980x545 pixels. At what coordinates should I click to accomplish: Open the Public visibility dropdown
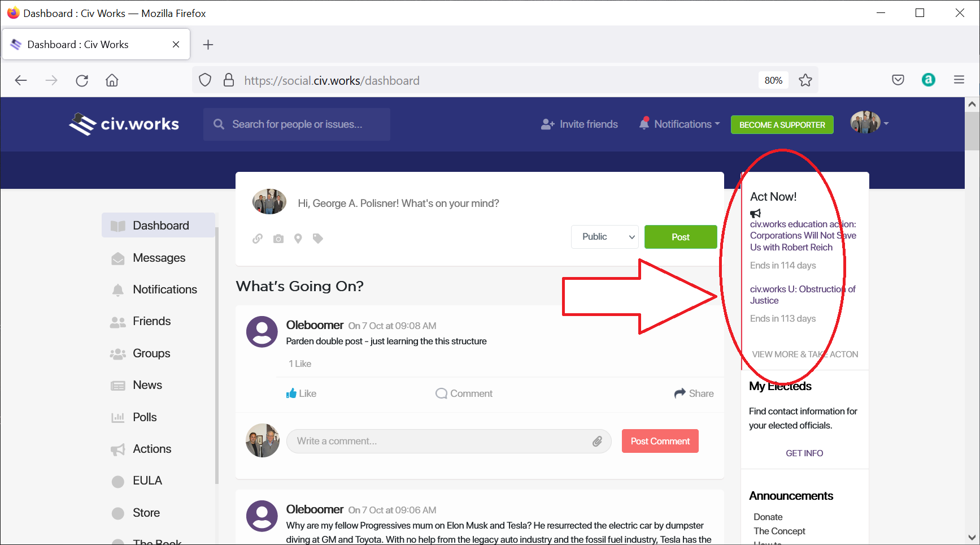coord(604,237)
